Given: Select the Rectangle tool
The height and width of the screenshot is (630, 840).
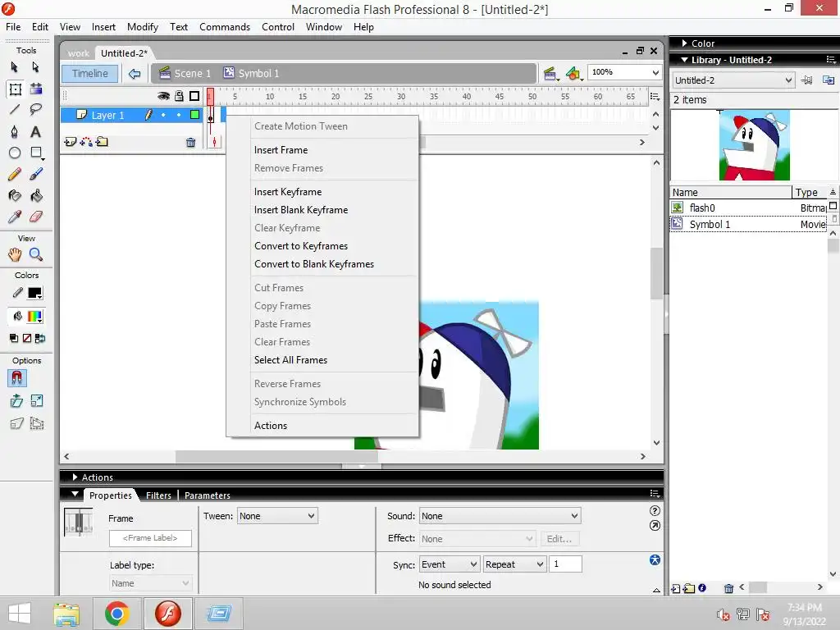Looking at the screenshot, I should [36, 153].
